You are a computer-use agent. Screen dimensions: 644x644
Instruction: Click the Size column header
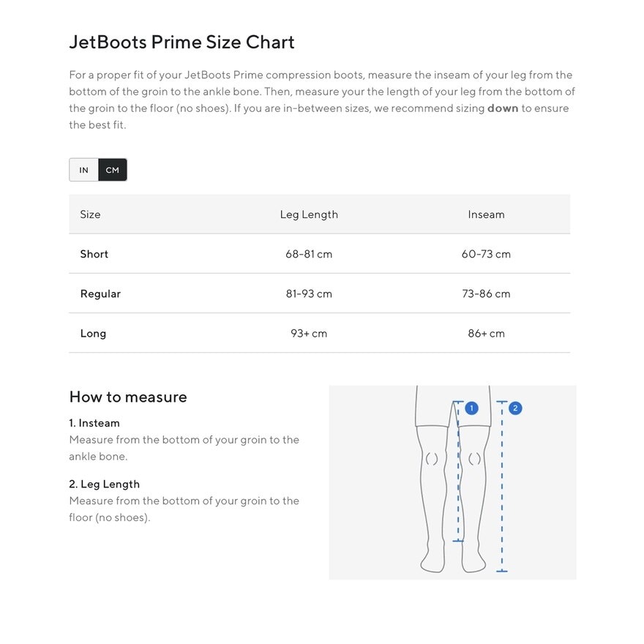(90, 214)
